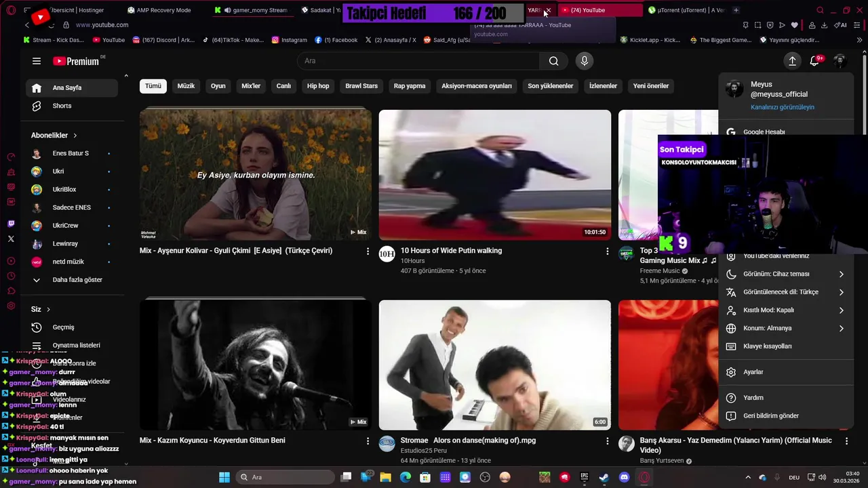Play the Kazım Koyuncu mix thumbnail
The height and width of the screenshot is (488, 868).
[256, 365]
